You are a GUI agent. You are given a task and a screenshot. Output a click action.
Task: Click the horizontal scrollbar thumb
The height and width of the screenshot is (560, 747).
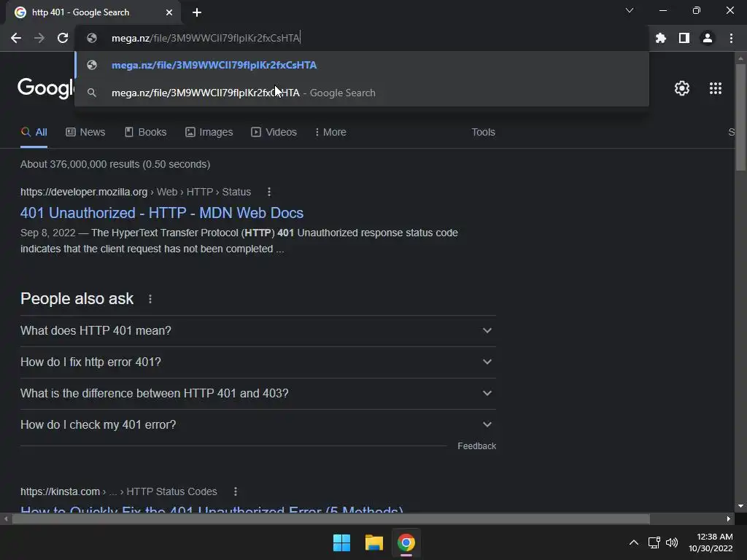click(331, 518)
